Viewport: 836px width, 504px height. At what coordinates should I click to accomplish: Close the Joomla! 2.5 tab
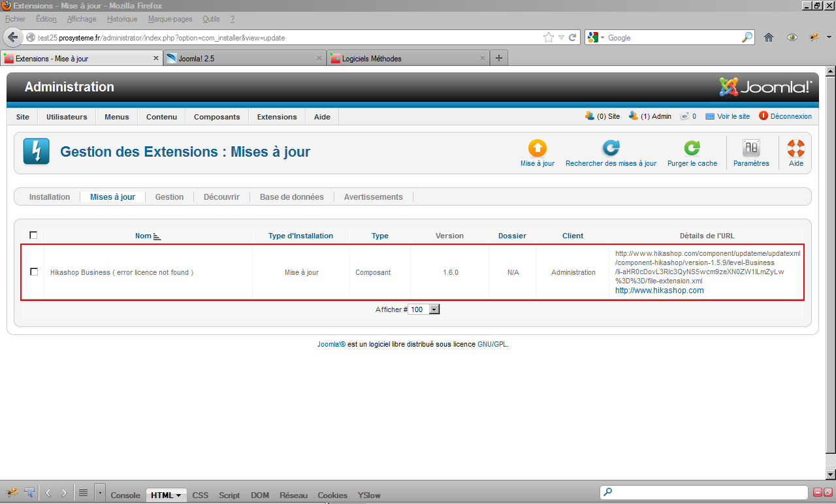[319, 58]
